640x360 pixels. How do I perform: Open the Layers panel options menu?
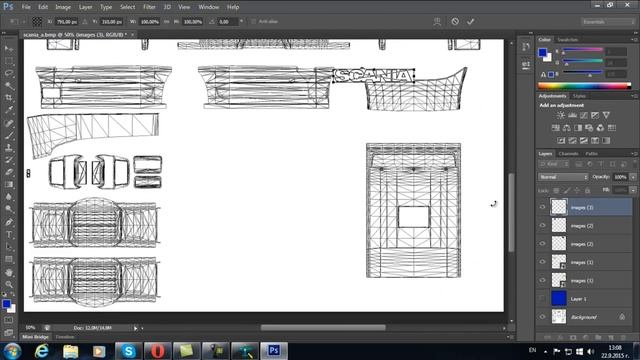click(x=634, y=154)
